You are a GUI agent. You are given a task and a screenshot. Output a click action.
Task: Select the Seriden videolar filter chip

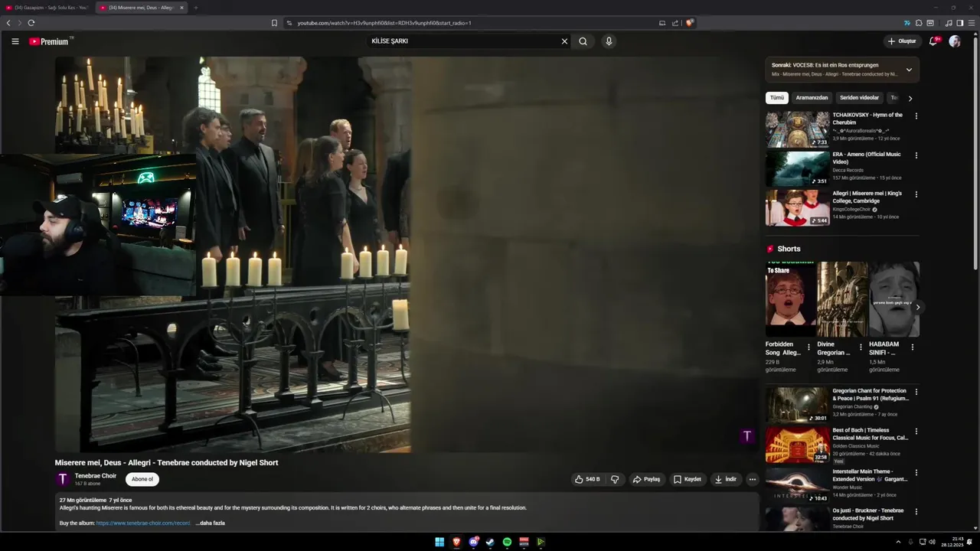coord(859,98)
